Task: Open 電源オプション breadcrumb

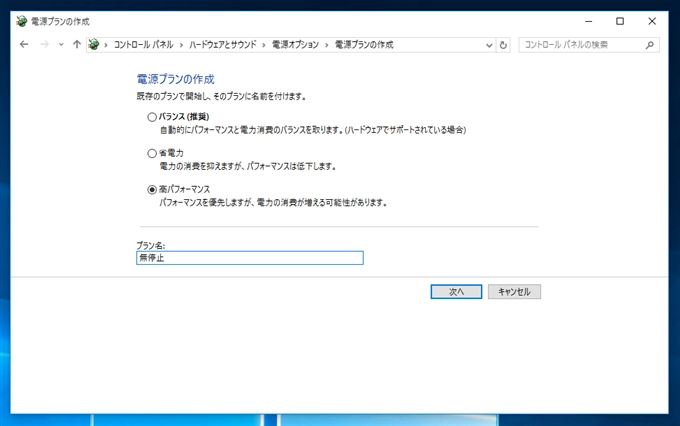Action: tap(295, 45)
